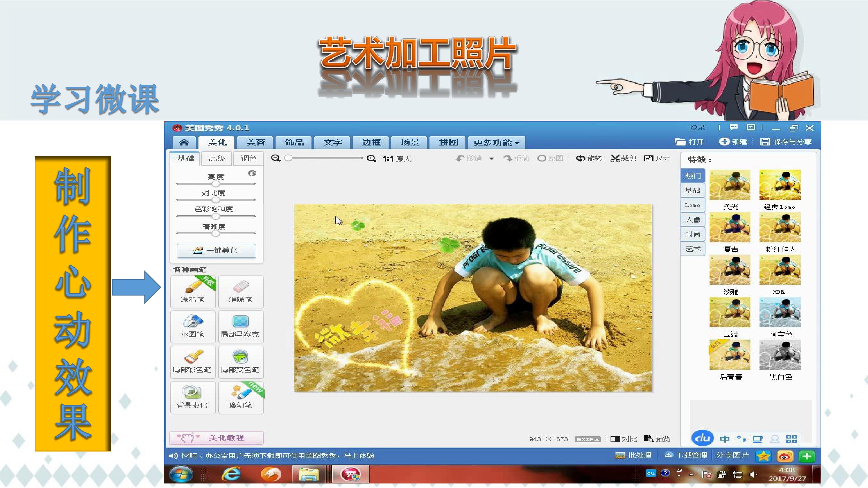This screenshot has width=868, height=488.
Task: Expand the hidden system tray icons arrow
Action: click(x=691, y=474)
